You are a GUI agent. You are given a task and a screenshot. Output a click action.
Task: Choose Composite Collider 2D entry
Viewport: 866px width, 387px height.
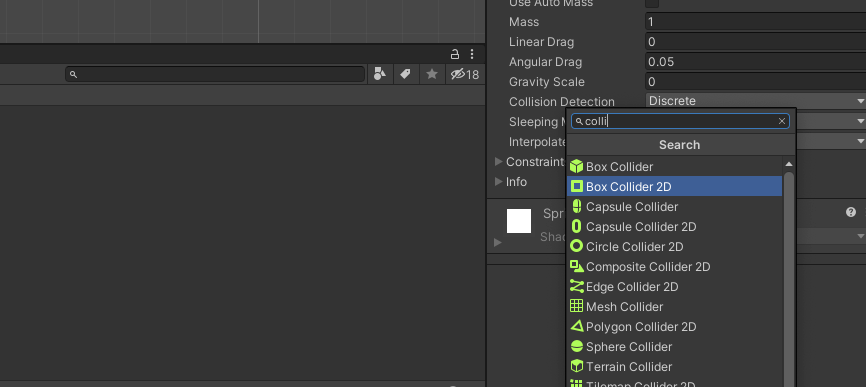pos(674,267)
